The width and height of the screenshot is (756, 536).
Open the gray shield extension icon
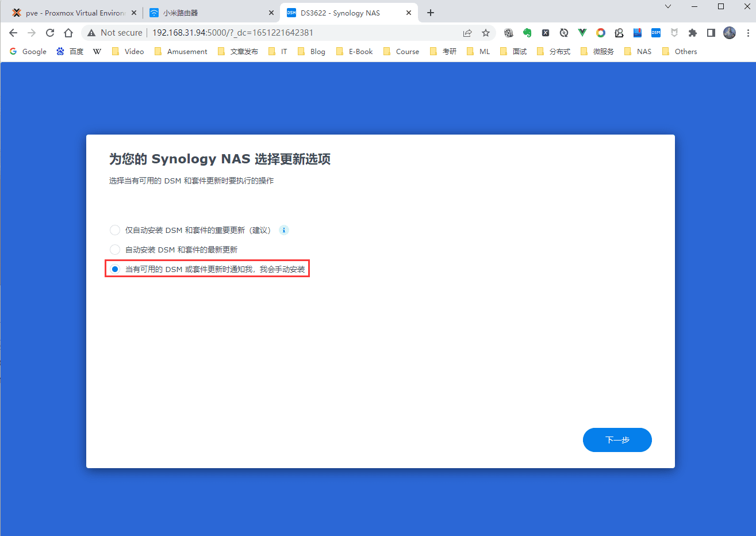[674, 33]
